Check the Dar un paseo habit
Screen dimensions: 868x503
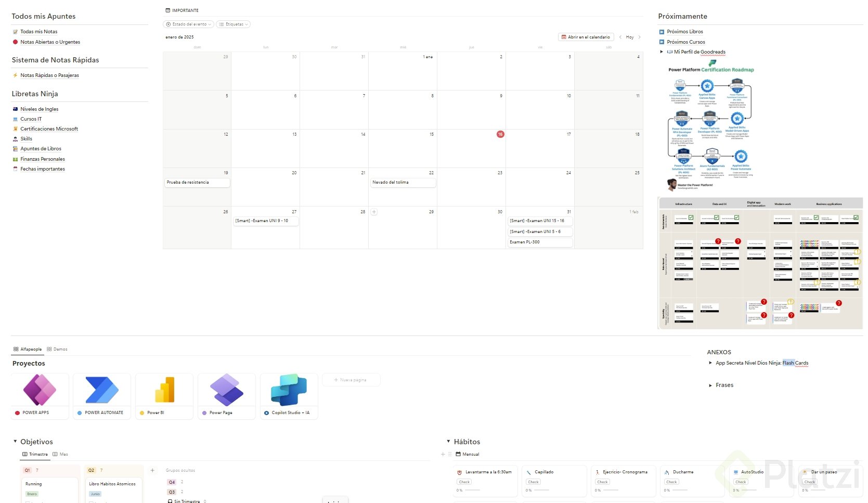point(810,482)
